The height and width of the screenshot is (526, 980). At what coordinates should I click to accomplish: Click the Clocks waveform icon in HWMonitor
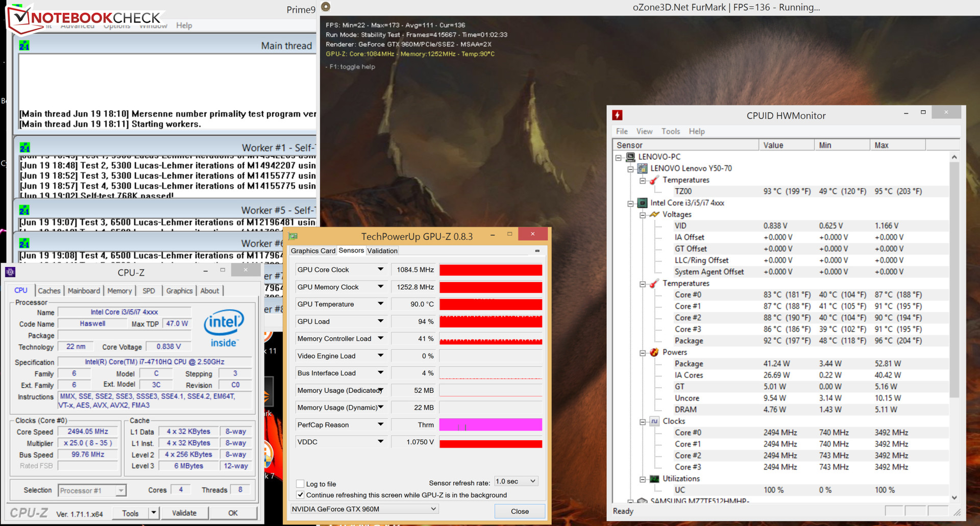point(654,421)
